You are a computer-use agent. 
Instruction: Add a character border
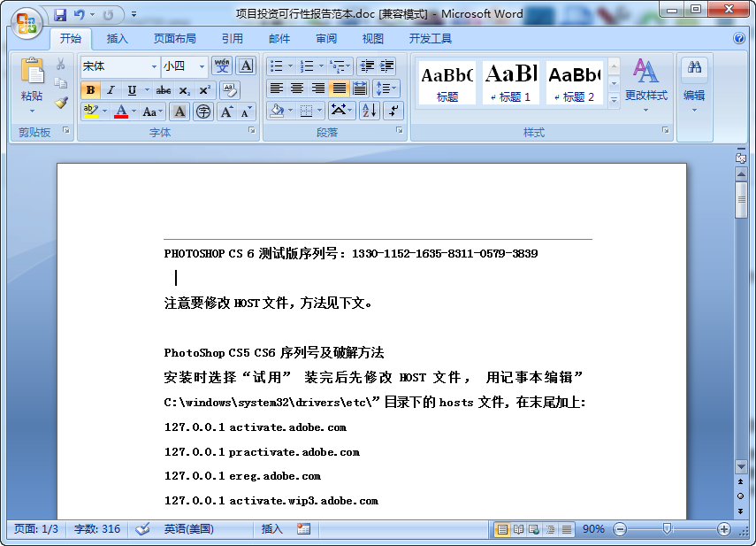click(x=246, y=66)
